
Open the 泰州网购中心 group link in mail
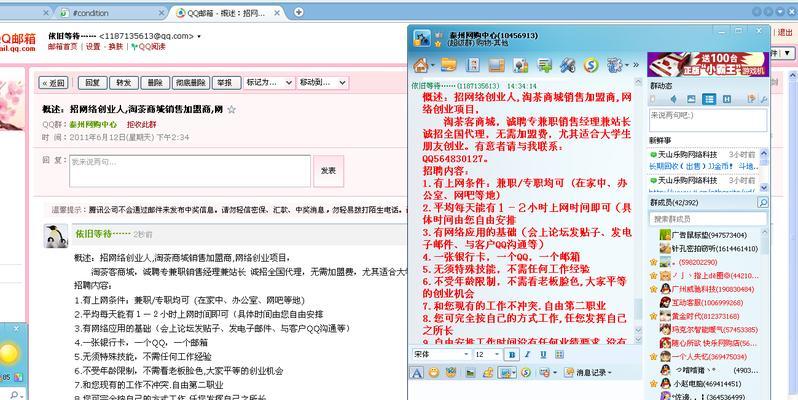tap(93, 124)
